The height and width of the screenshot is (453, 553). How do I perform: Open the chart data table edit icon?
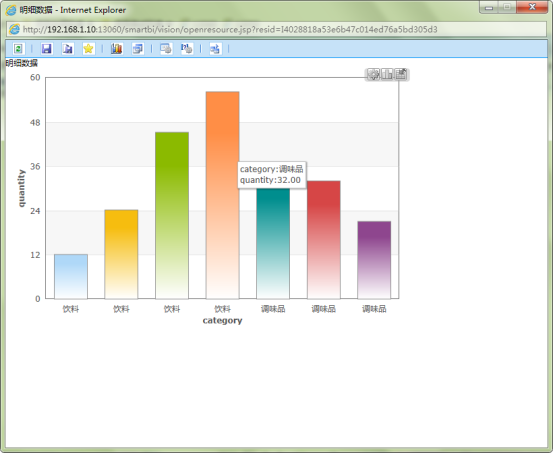pyautogui.click(x=401, y=74)
